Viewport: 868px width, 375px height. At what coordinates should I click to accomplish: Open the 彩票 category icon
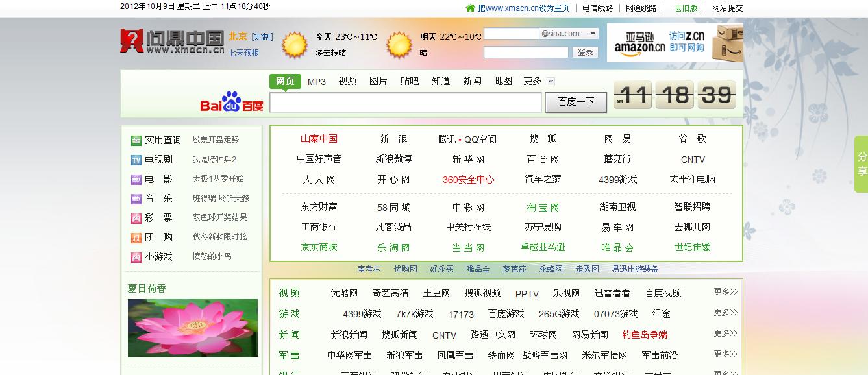coord(136,218)
